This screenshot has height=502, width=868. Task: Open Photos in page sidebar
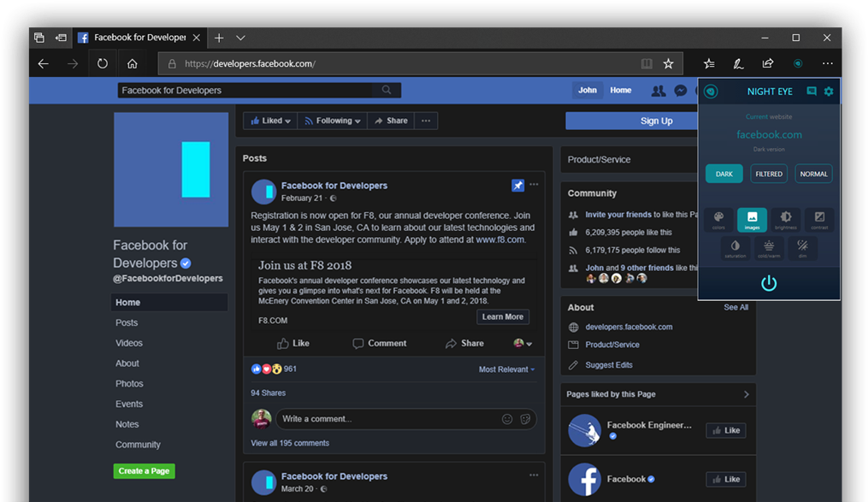[x=129, y=384]
